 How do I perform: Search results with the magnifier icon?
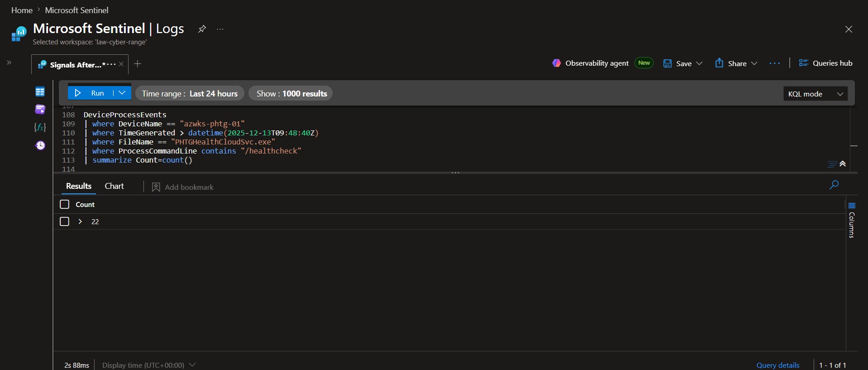[834, 185]
